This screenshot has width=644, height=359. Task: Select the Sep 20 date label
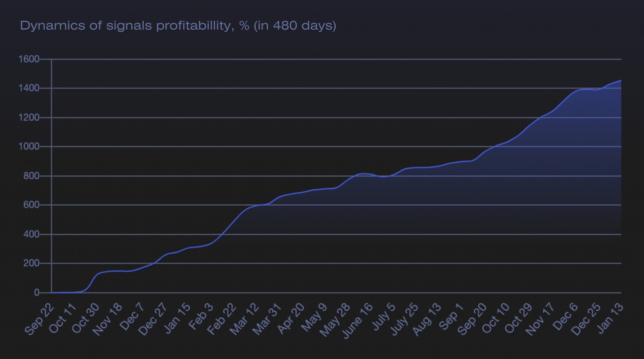[472, 319]
